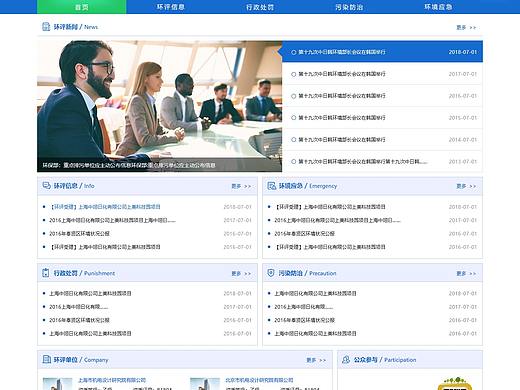
Task: Click 更多 >> in the Punishment panel
Action: point(241,274)
